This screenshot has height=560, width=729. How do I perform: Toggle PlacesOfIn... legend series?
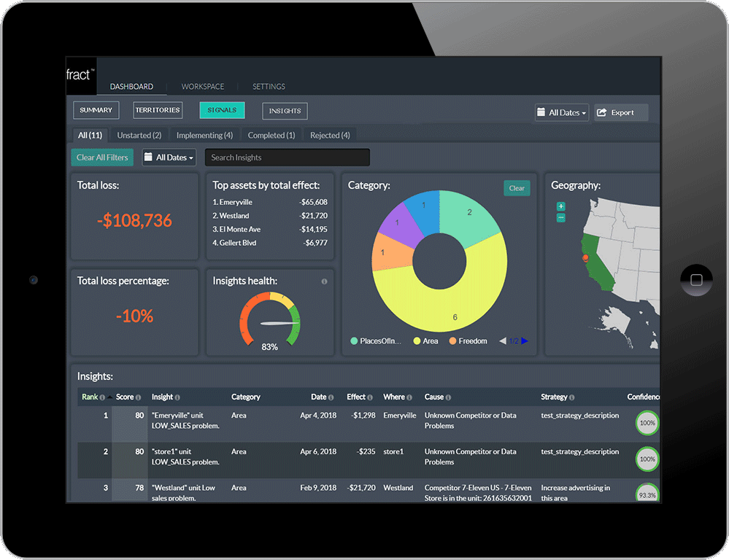pyautogui.click(x=377, y=341)
